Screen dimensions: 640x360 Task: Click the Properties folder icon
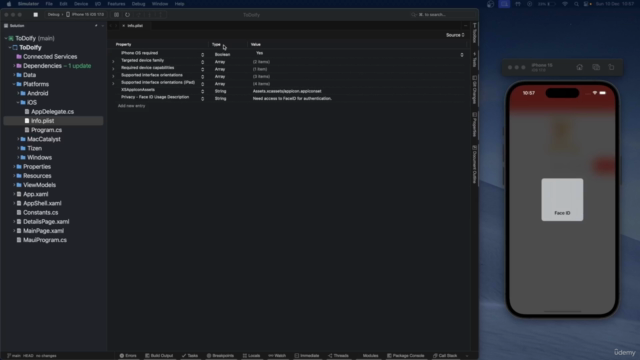[19, 167]
